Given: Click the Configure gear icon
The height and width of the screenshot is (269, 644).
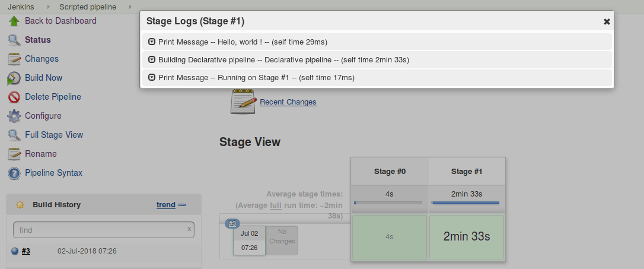Looking at the screenshot, I should [x=14, y=116].
